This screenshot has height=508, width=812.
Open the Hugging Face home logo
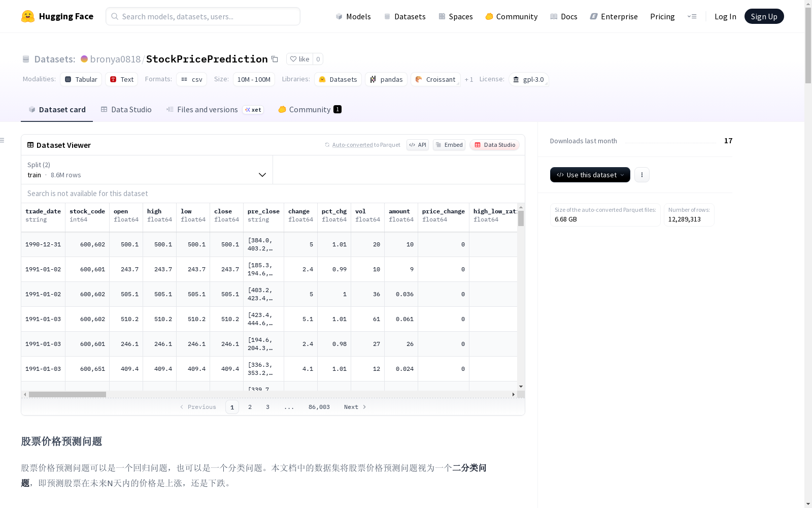point(57,16)
